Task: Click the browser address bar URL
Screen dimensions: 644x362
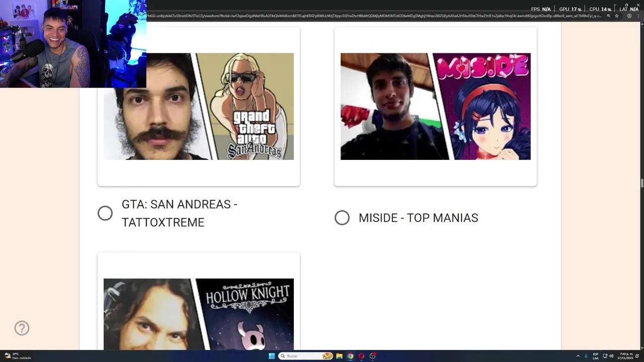Action: point(373,16)
